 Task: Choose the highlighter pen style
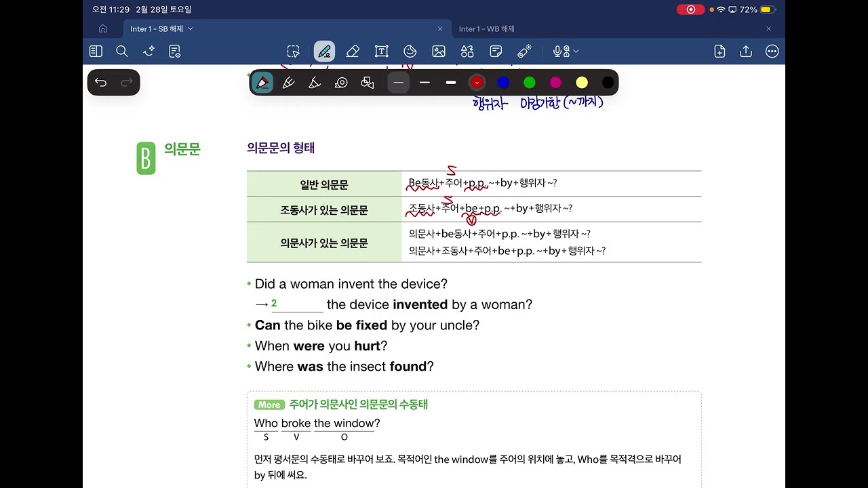point(315,83)
